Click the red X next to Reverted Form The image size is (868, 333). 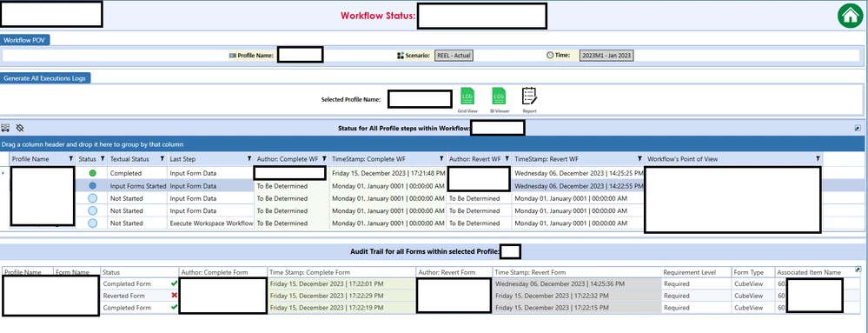(x=175, y=296)
